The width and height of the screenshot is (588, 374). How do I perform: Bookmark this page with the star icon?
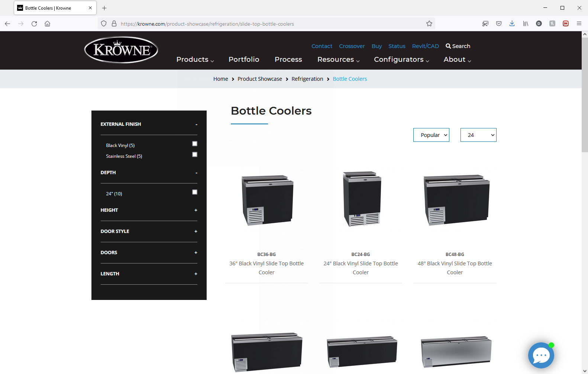(x=429, y=24)
